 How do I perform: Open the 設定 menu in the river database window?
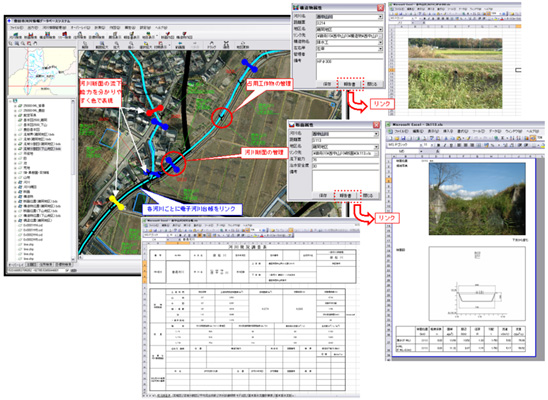145,27
